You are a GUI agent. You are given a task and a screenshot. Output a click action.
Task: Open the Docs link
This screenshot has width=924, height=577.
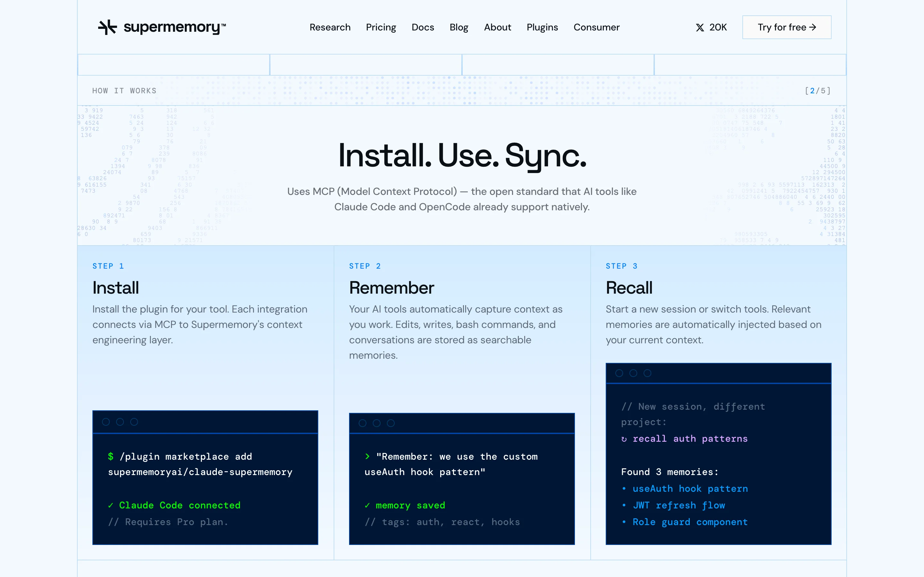(x=423, y=28)
